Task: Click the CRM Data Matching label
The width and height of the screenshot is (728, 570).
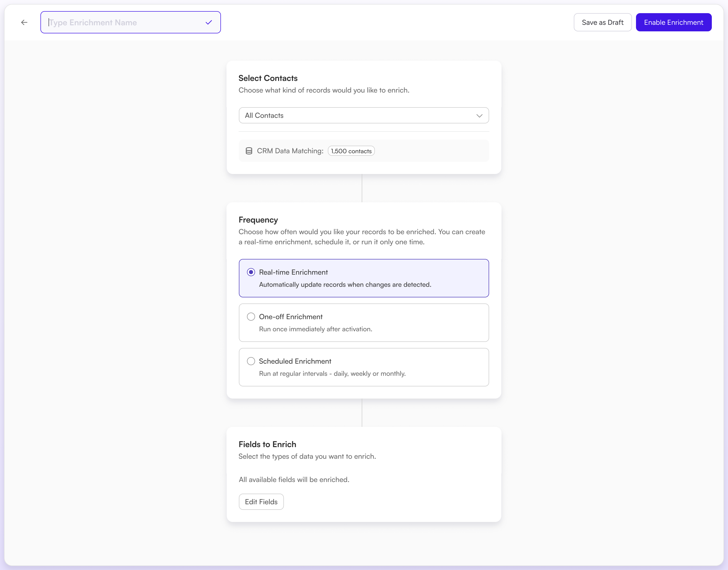Action: (x=290, y=151)
